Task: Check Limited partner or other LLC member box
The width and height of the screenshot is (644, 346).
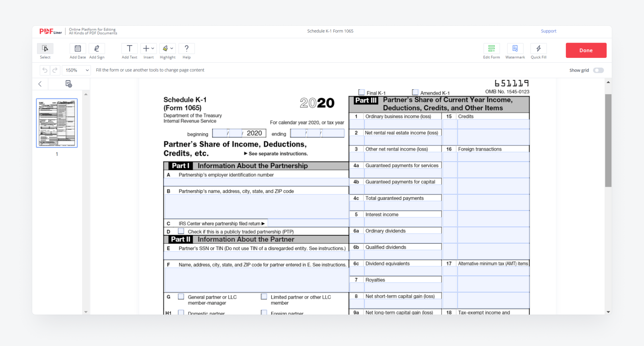Action: coord(264,297)
